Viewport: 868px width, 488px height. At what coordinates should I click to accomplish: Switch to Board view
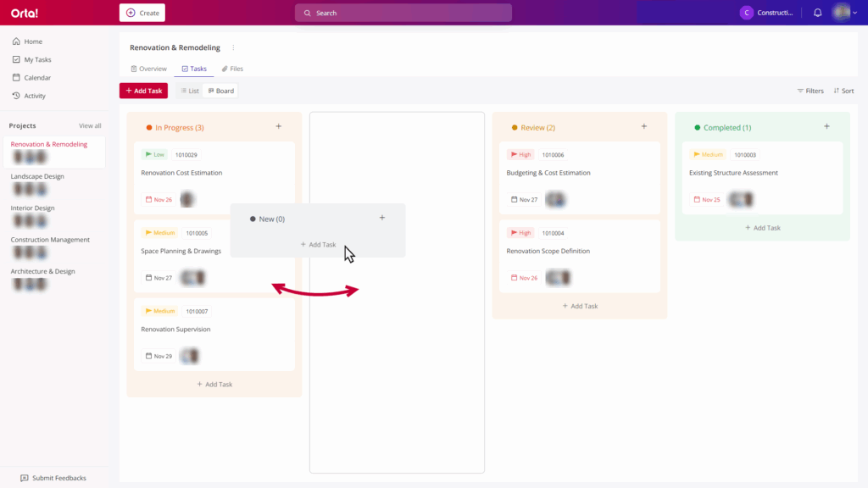[220, 91]
